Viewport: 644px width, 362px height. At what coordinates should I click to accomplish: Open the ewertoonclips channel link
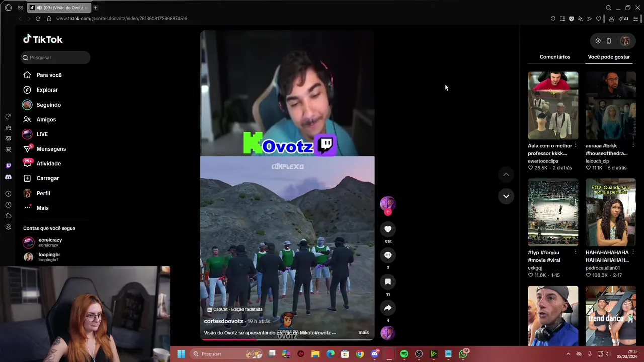543,161
